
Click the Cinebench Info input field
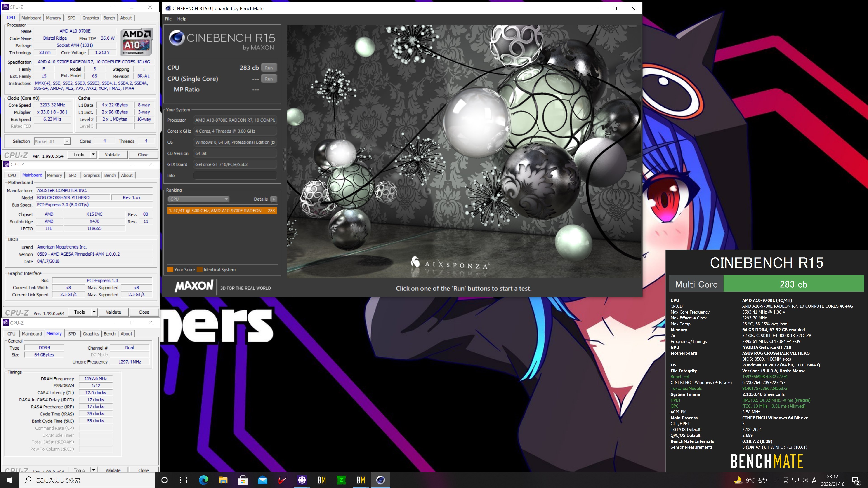click(x=235, y=176)
